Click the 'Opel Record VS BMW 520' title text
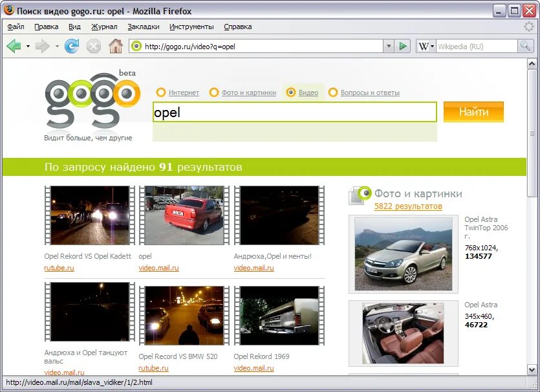Image resolution: width=540 pixels, height=392 pixels. (x=178, y=356)
